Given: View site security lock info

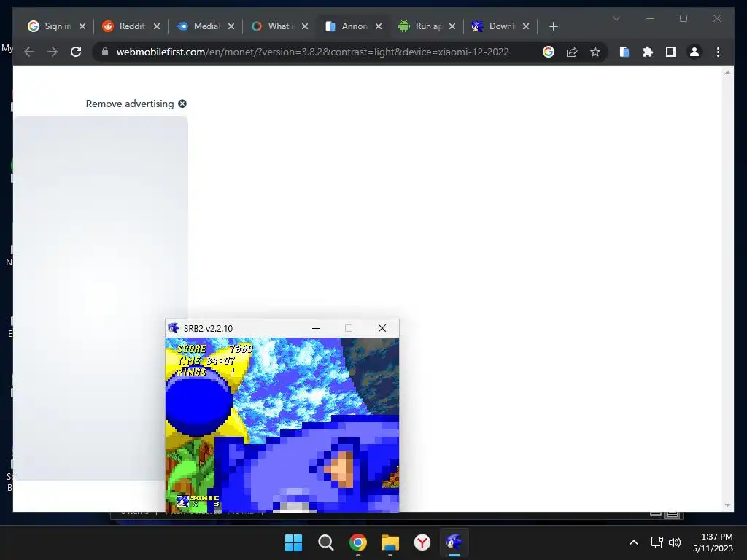Looking at the screenshot, I should tap(105, 52).
